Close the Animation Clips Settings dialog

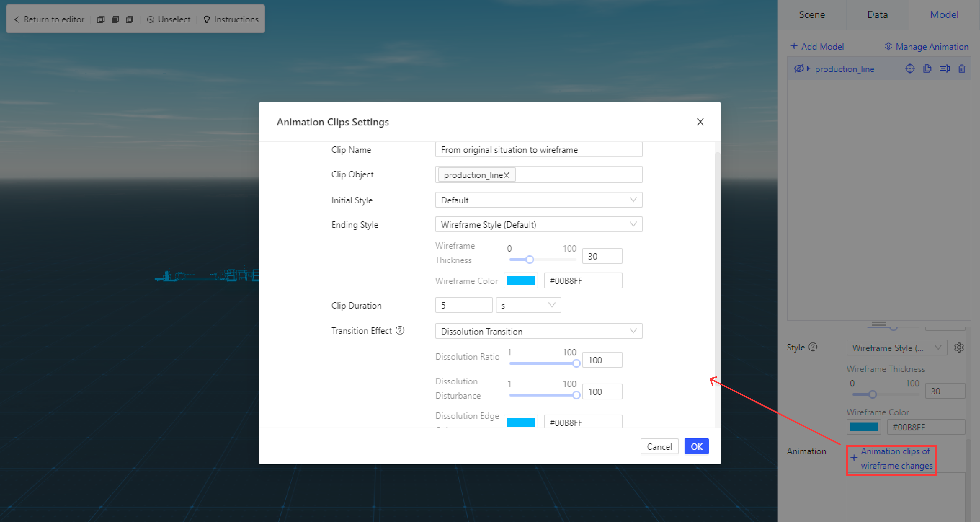tap(700, 122)
